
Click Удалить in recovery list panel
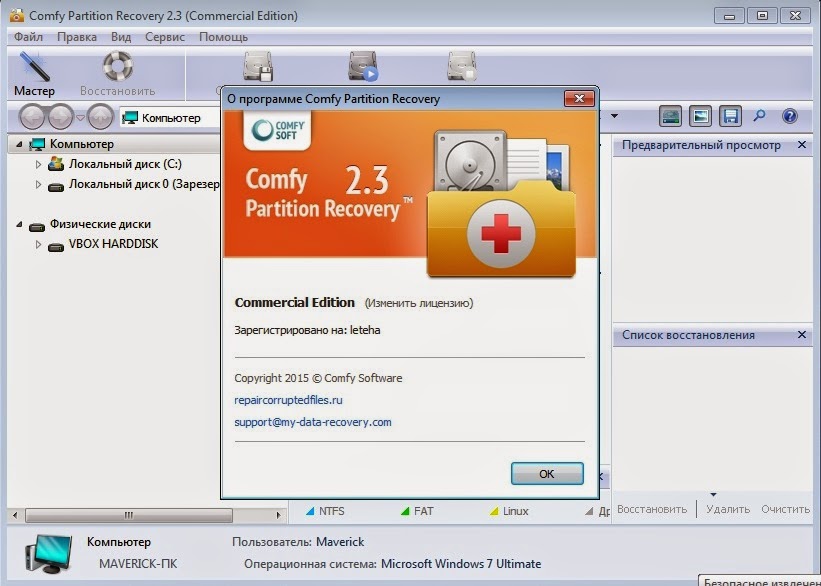[728, 509]
